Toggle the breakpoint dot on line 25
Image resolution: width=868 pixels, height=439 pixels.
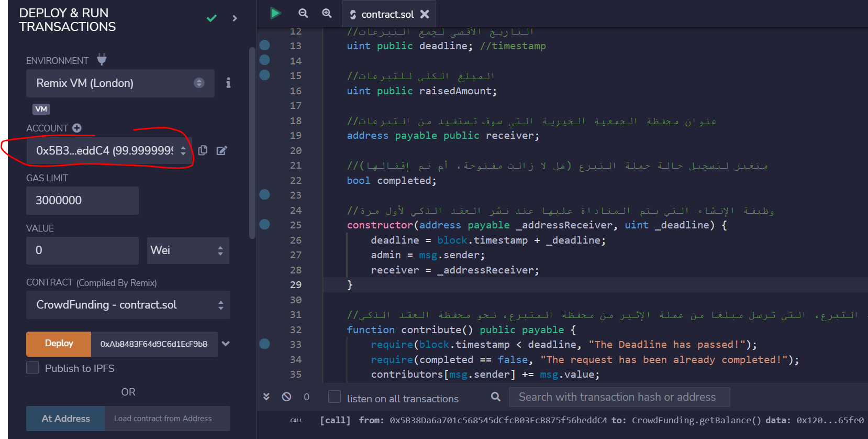pos(265,224)
